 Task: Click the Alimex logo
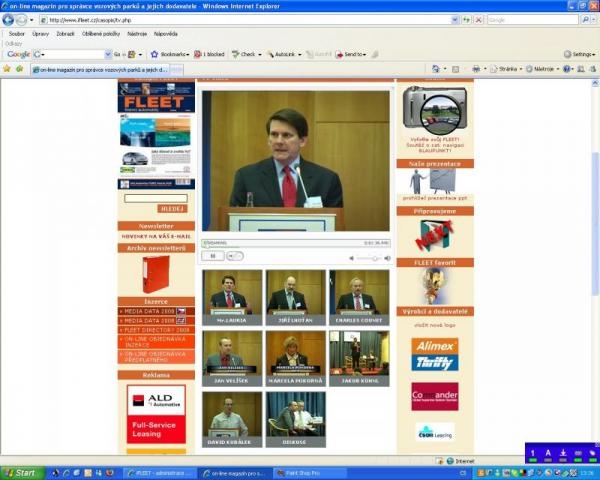[x=435, y=346]
